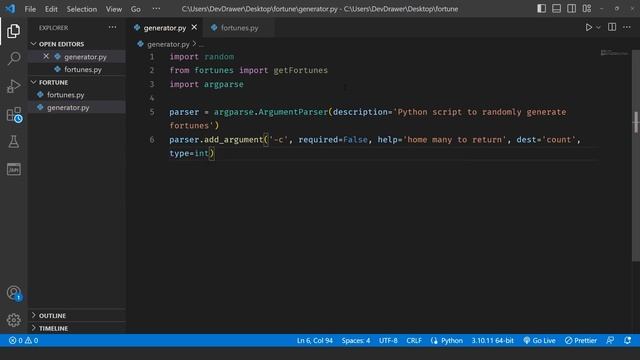The width and height of the screenshot is (640, 360).
Task: Change encoding via UTF-8
Action: point(388,340)
